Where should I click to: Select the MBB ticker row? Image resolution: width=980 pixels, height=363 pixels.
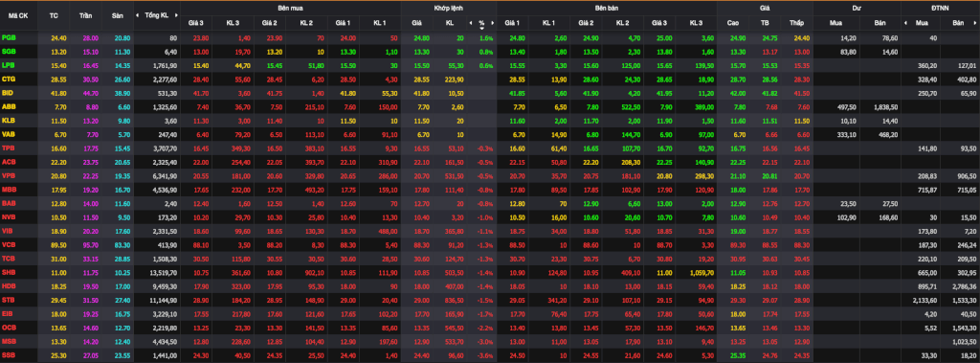(x=9, y=189)
